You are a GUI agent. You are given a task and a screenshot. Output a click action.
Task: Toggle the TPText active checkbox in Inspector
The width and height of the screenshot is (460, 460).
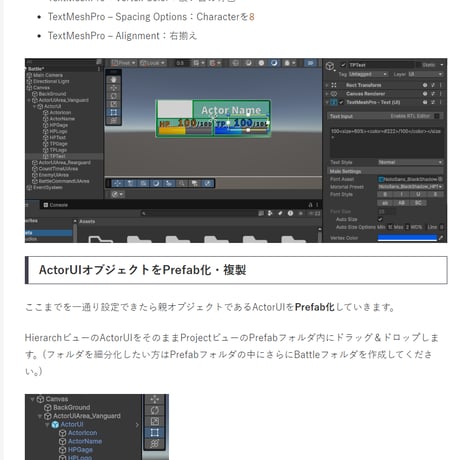(343, 65)
